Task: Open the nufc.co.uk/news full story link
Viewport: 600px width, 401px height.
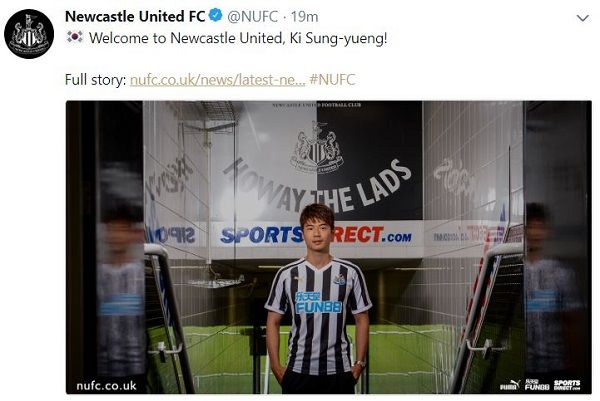Action: click(x=218, y=80)
